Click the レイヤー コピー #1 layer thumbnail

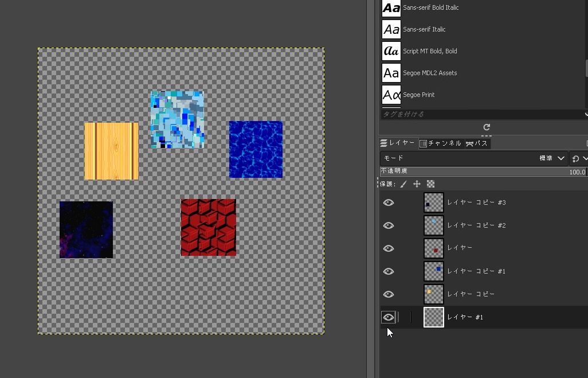434,271
